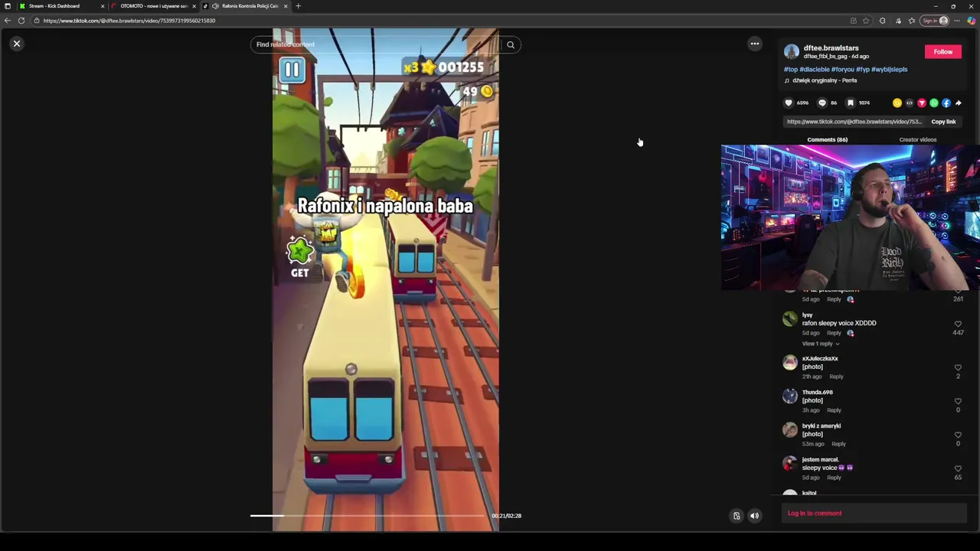Pause the Subway Surfers gameplay video
This screenshot has height=551, width=980.
click(x=292, y=70)
